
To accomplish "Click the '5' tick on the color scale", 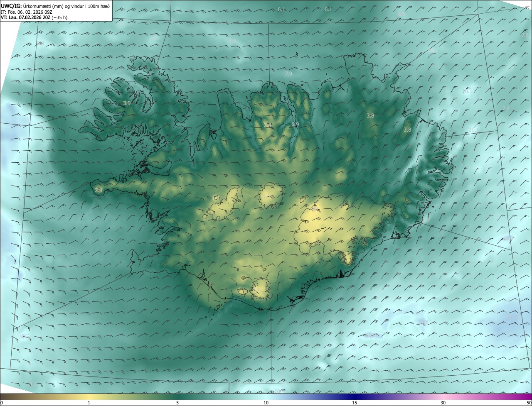I will [177, 403].
